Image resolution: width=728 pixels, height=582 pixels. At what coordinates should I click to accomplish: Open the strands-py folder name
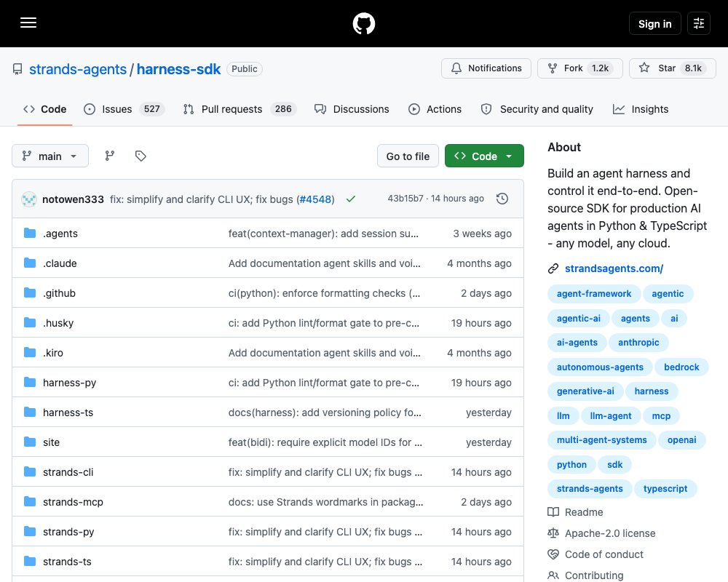click(68, 532)
